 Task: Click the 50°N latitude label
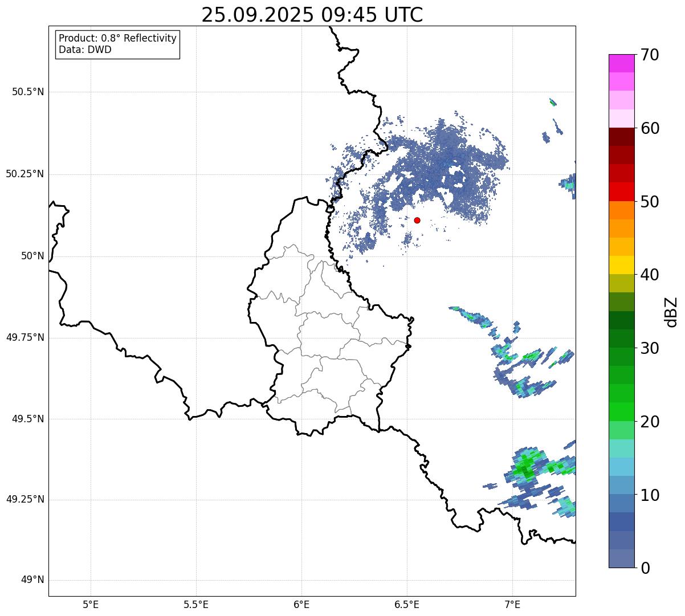(x=32, y=256)
